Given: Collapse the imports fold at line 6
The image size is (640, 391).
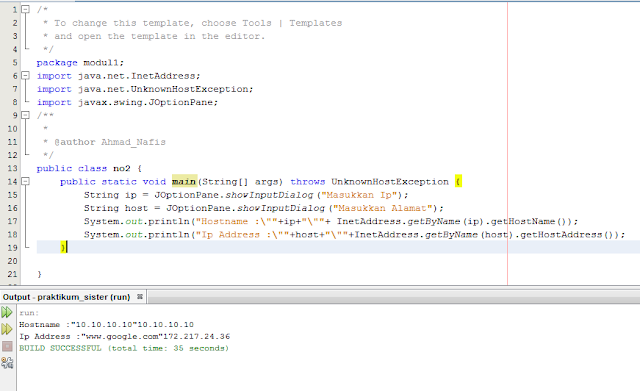Looking at the screenshot, I should (x=25, y=76).
